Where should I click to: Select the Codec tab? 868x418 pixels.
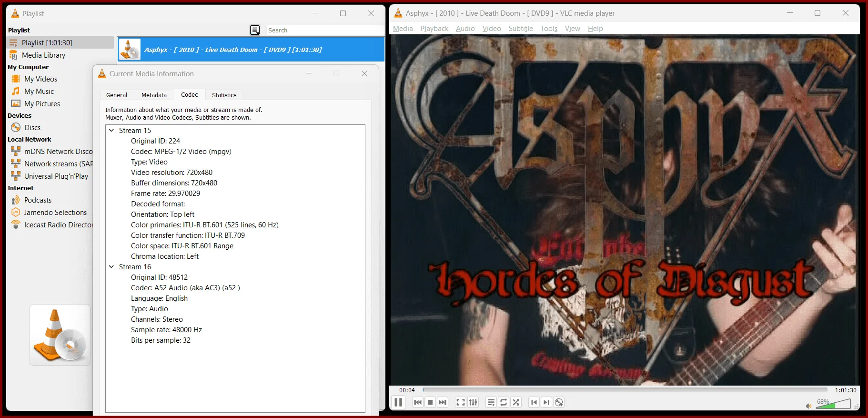tap(190, 94)
